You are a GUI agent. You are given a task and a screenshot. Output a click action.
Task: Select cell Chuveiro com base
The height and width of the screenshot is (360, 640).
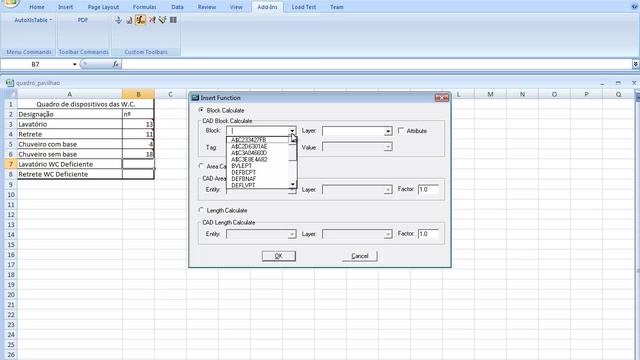70,144
